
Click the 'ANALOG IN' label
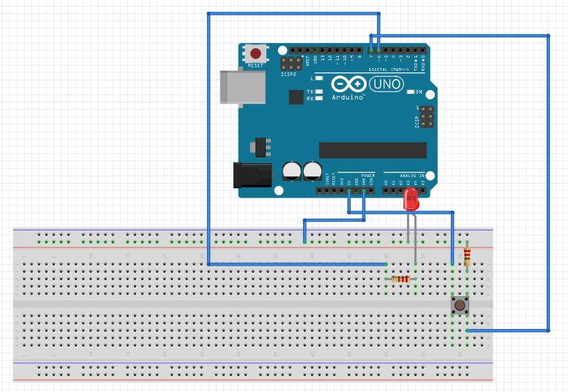(x=412, y=176)
